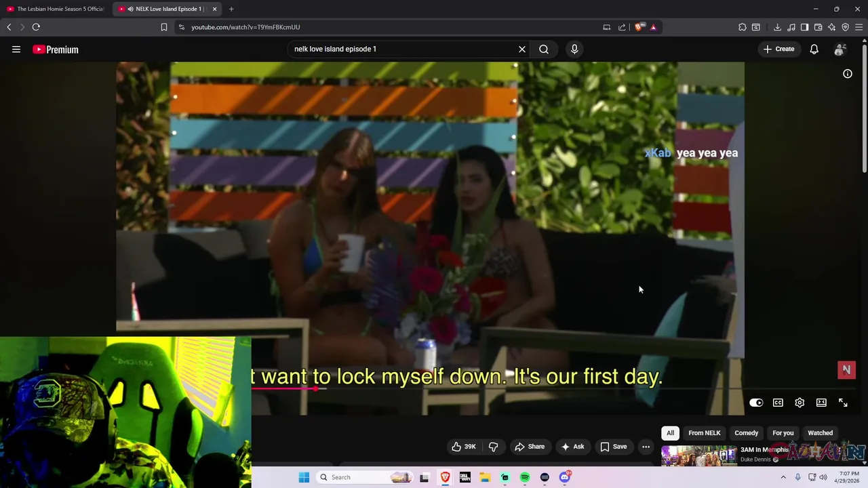The width and height of the screenshot is (868, 488).
Task: Open a new browser tab
Action: (231, 9)
